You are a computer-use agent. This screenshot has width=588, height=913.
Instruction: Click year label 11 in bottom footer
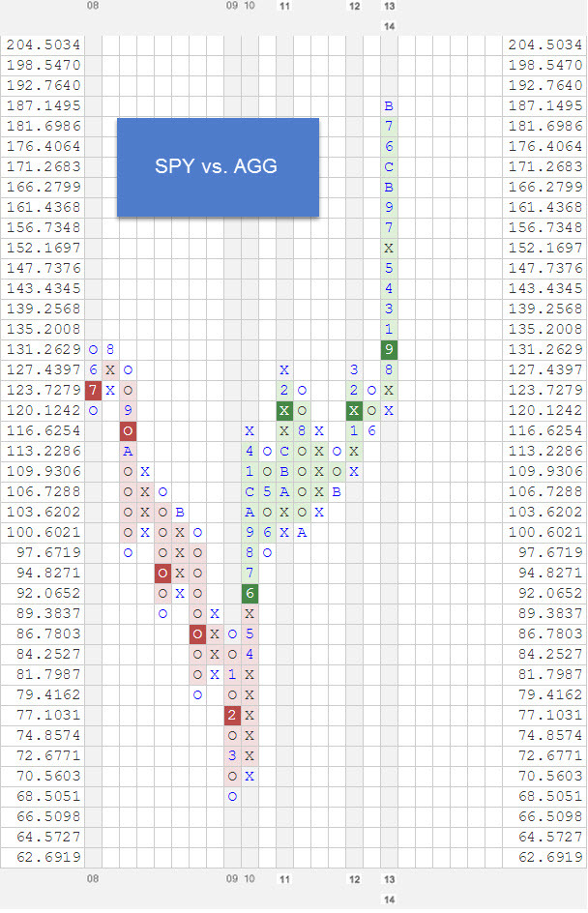(284, 879)
